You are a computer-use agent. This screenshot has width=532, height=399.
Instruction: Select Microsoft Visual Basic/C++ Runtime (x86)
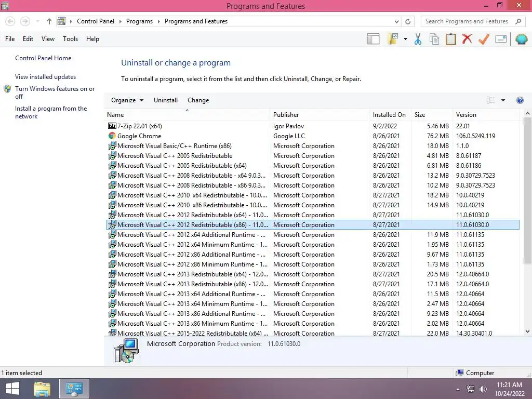pyautogui.click(x=313, y=146)
